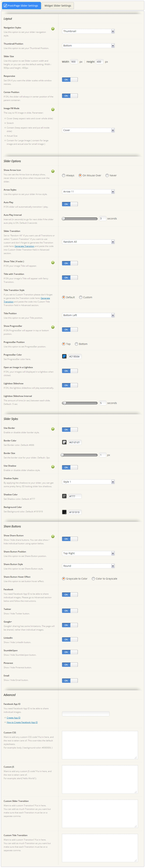Open Background Color swatch

[x=64, y=512]
